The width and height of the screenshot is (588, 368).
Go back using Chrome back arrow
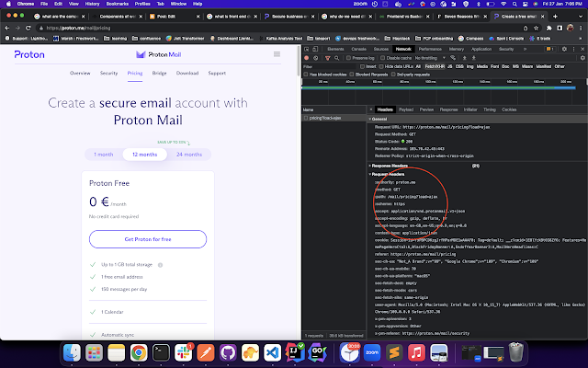6,28
